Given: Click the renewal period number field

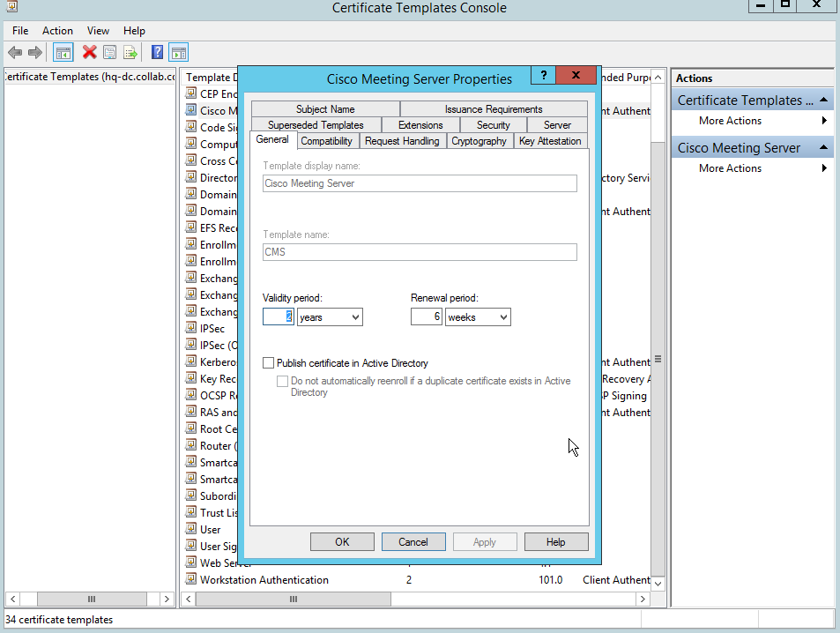Looking at the screenshot, I should (427, 316).
